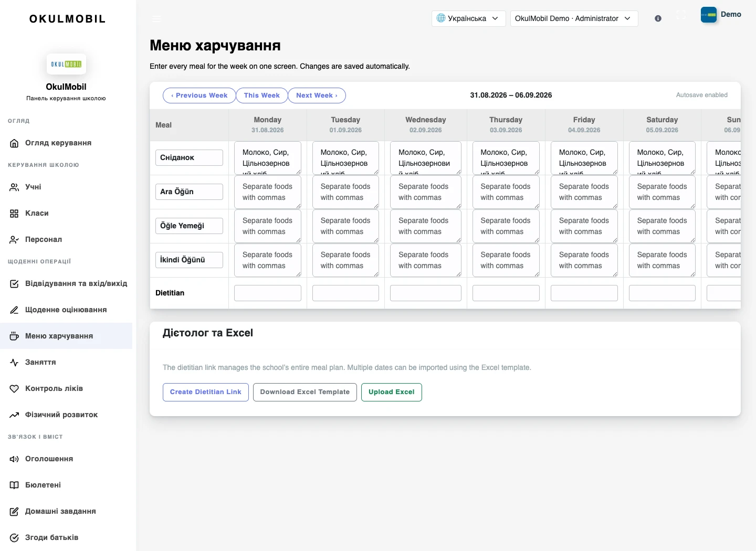This screenshot has width=756, height=551.
Task: Click Create Dietitian Link button
Action: (x=206, y=392)
